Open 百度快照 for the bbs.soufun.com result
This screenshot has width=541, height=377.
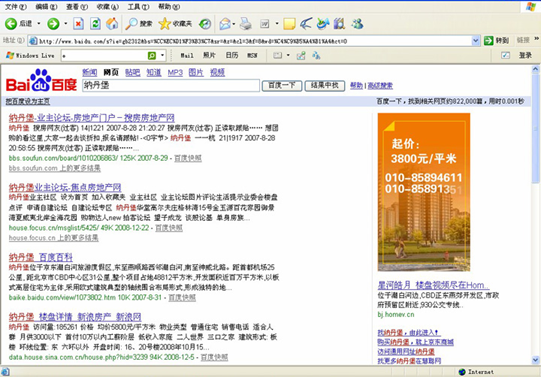[188, 158]
